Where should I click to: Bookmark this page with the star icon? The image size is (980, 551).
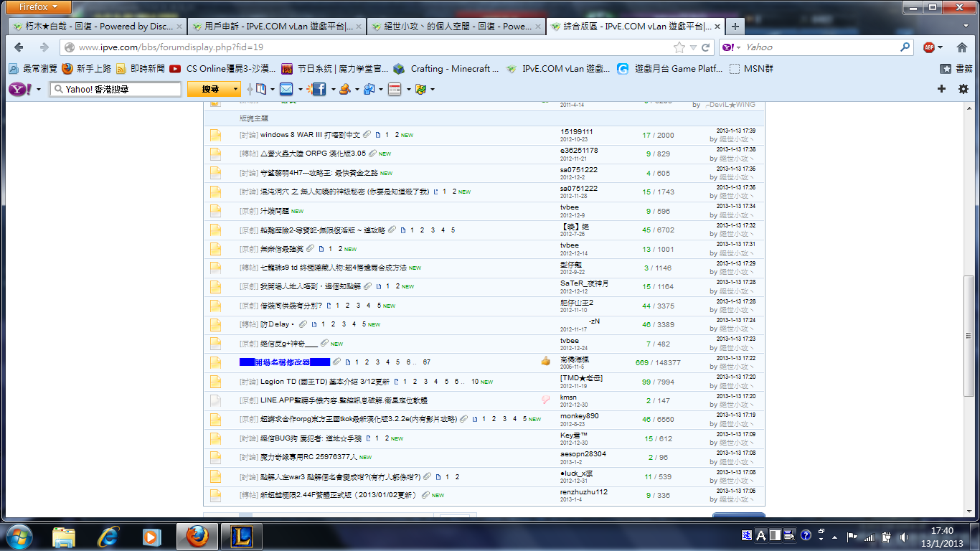[679, 47]
